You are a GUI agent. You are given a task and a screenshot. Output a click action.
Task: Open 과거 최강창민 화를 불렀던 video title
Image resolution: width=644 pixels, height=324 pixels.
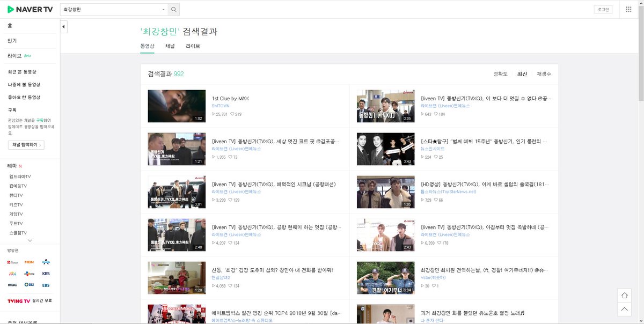473,313
